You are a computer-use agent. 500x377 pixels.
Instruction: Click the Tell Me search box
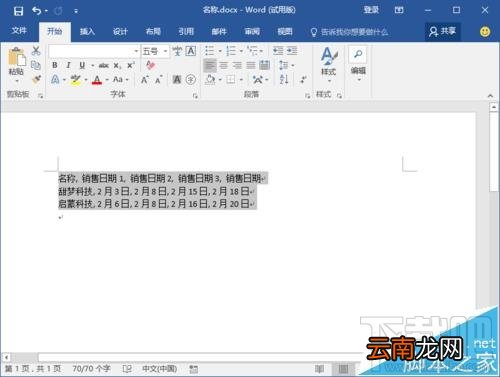(x=350, y=32)
